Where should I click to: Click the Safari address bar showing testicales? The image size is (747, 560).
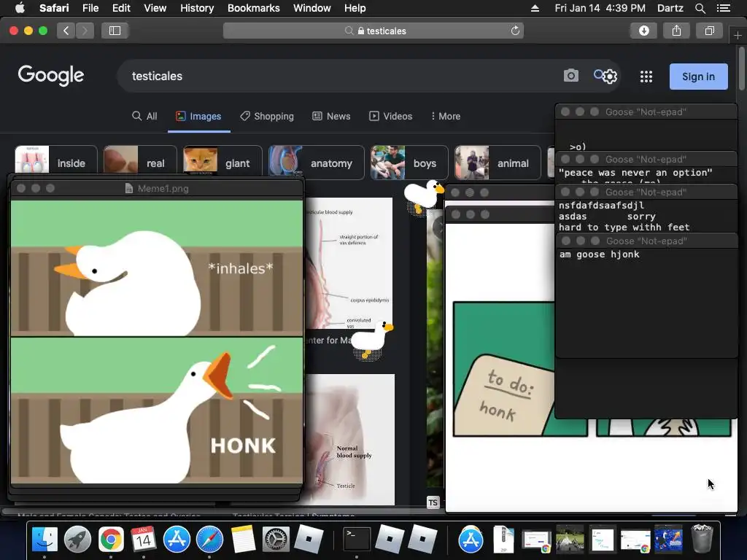click(x=373, y=31)
